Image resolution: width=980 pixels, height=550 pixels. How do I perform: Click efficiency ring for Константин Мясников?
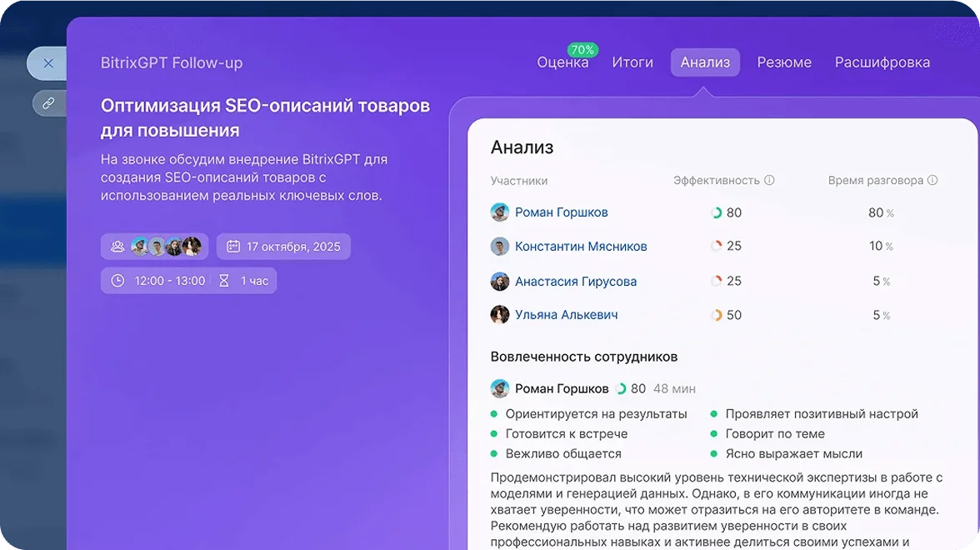tap(717, 246)
